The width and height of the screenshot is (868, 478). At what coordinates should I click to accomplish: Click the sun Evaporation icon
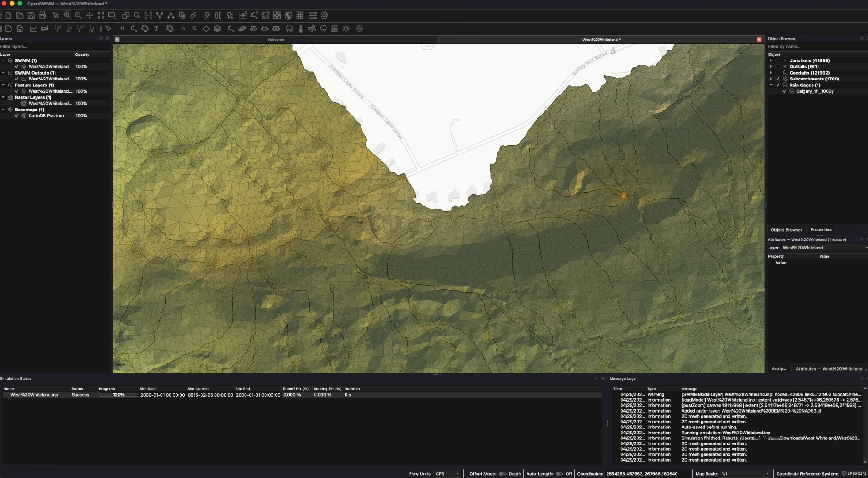[x=346, y=29]
